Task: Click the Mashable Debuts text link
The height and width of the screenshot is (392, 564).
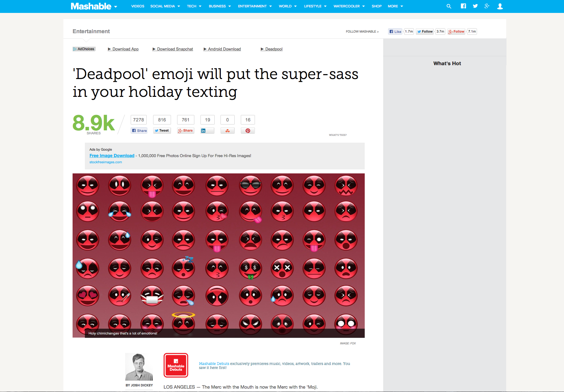Action: point(214,363)
